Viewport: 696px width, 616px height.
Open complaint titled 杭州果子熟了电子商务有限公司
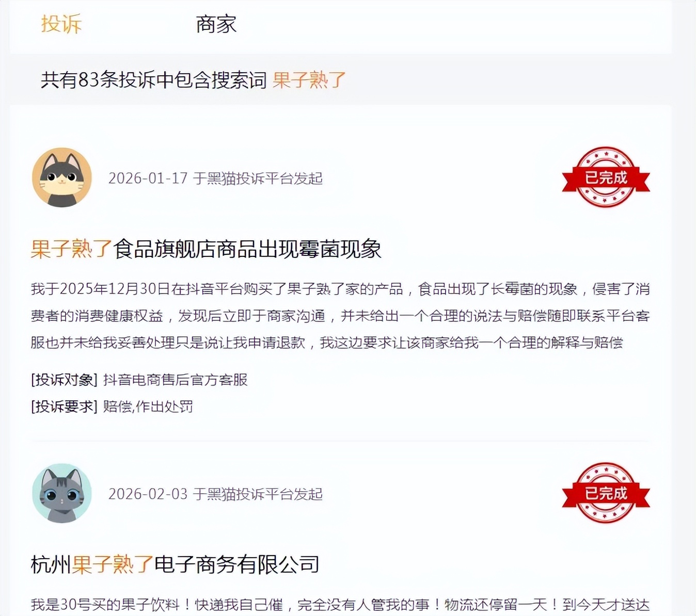(x=175, y=564)
